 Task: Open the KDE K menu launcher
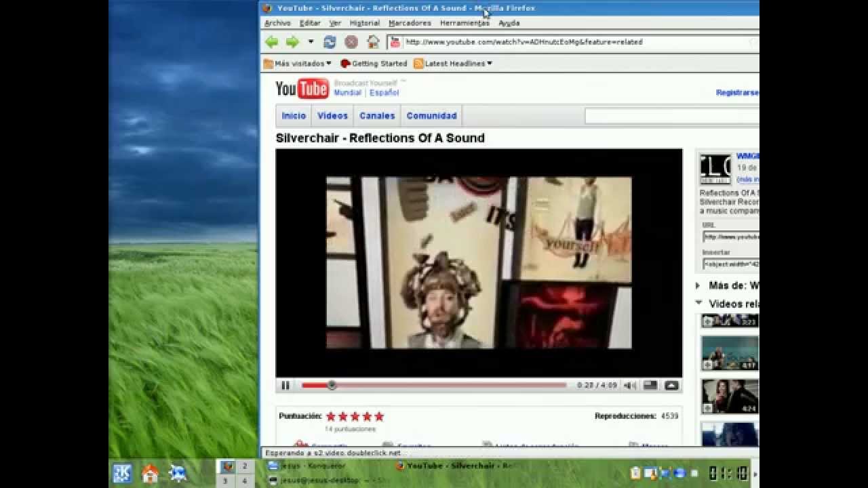pos(122,473)
